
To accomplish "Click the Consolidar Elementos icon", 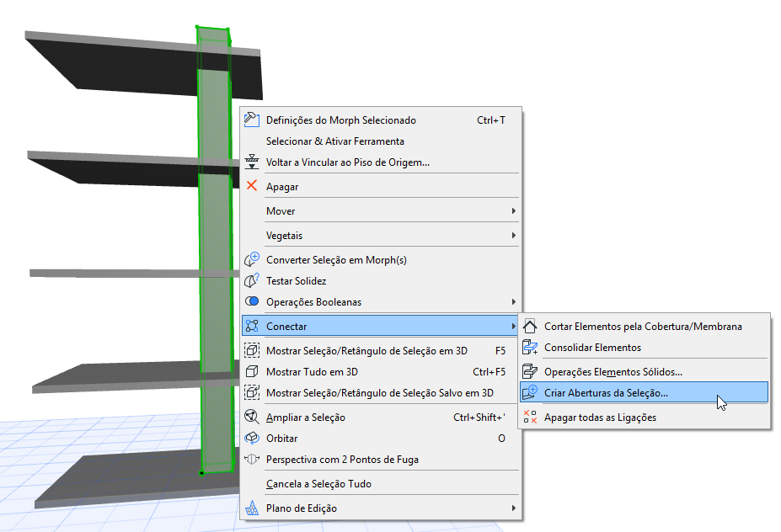I will (x=530, y=347).
